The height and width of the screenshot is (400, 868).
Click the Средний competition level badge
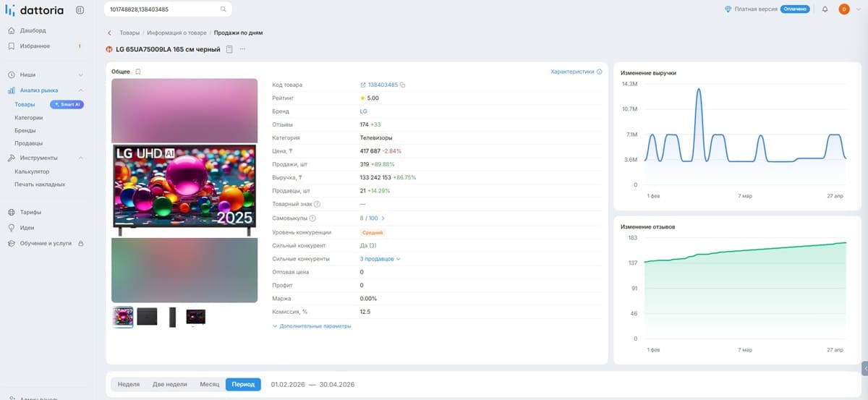[x=373, y=232]
